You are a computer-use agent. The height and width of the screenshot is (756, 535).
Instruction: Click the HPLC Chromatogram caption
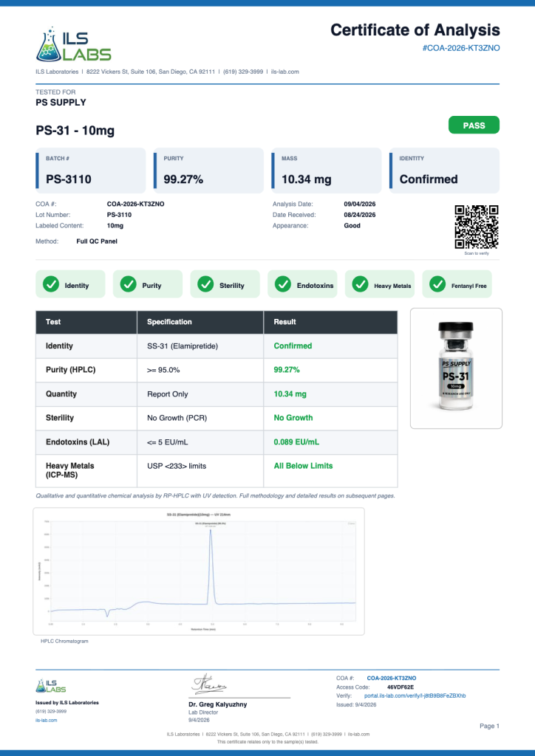pos(64,642)
